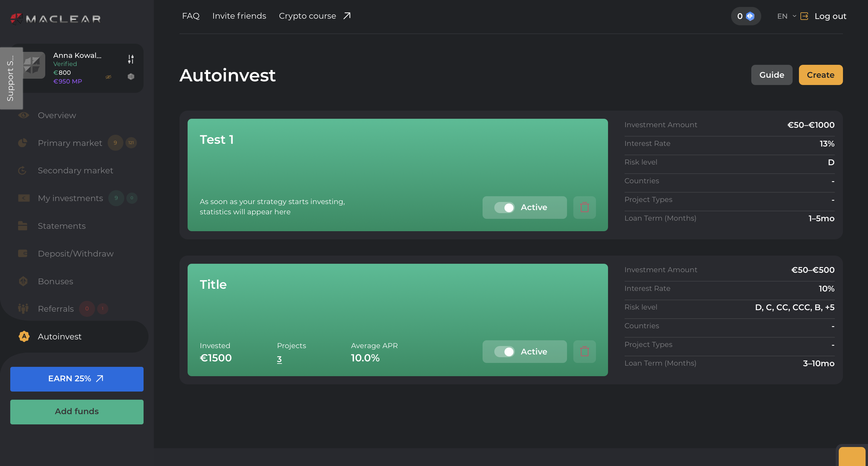Click the Guide button
Image resolution: width=868 pixels, height=466 pixels.
click(771, 75)
